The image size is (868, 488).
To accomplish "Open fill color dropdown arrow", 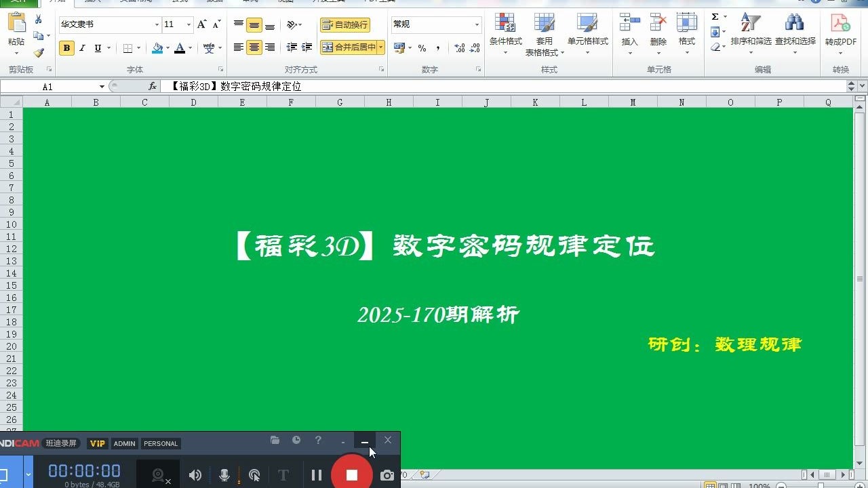I will pos(167,48).
